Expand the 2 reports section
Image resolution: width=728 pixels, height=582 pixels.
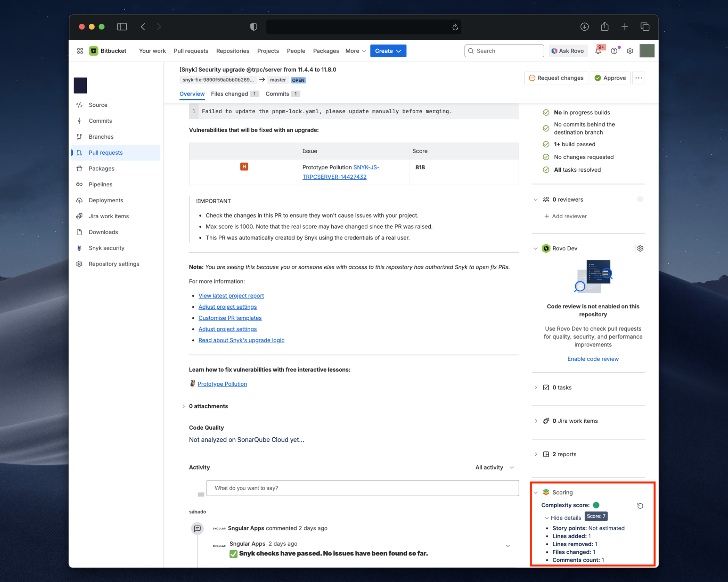(x=564, y=454)
